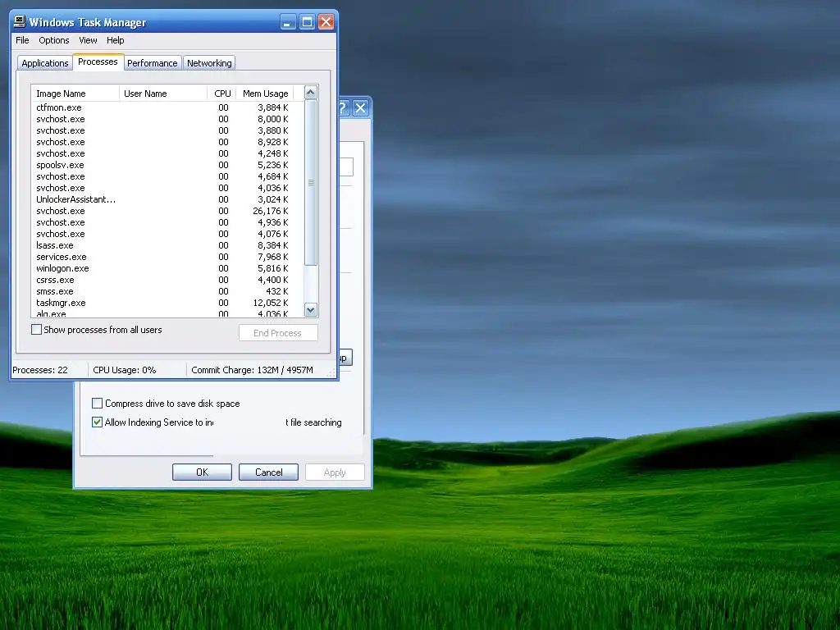Select the taskmgr.exe process
This screenshot has height=630, width=840.
[167, 303]
